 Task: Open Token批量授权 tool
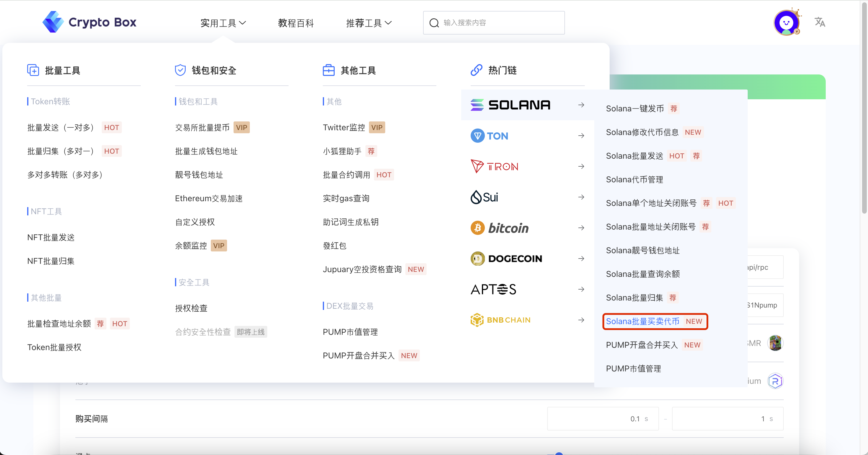[54, 347]
